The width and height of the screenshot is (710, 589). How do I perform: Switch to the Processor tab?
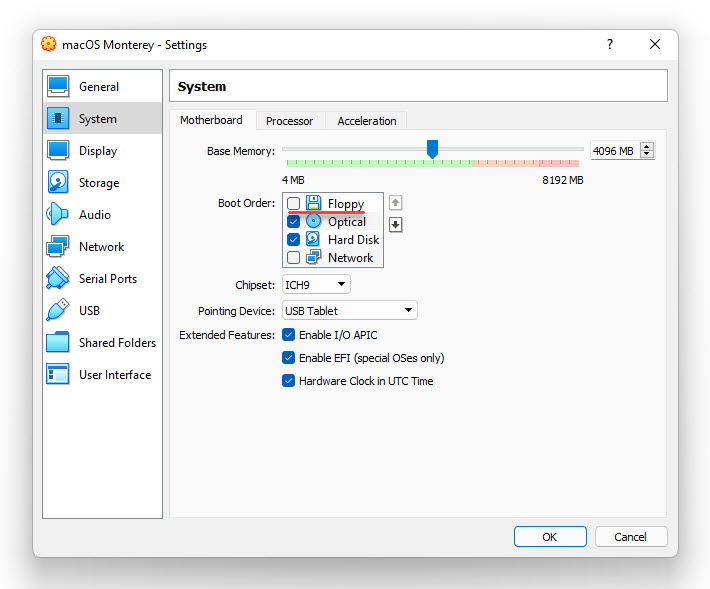click(x=289, y=121)
